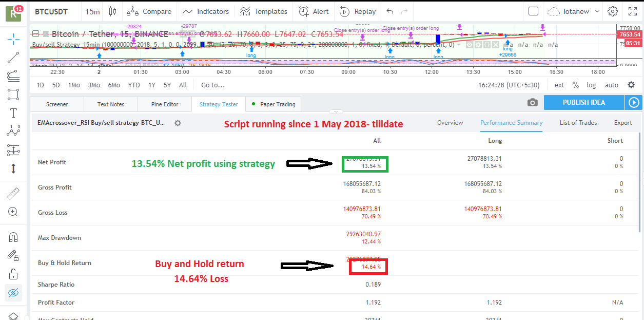Open chart settings gear in top toolbar
Viewport: 644px width, 320px height.
pos(612,11)
